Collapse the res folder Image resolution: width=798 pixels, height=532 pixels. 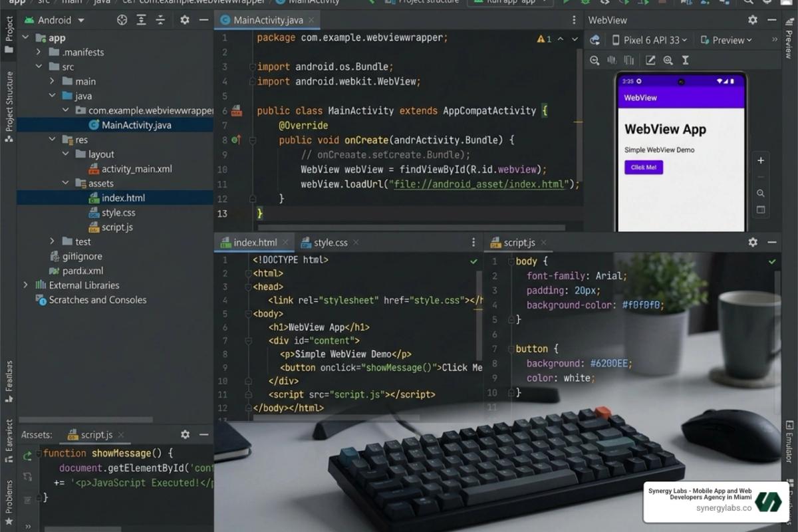pyautogui.click(x=53, y=140)
